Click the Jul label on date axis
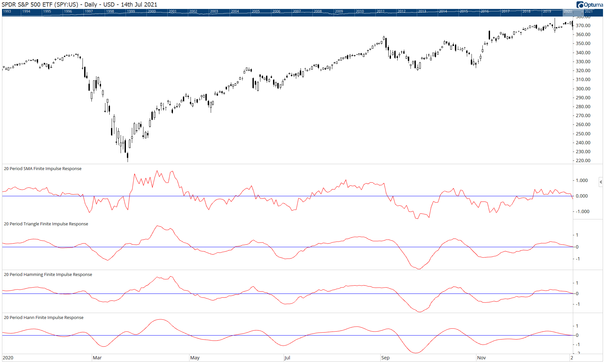605x364 pixels. point(287,358)
